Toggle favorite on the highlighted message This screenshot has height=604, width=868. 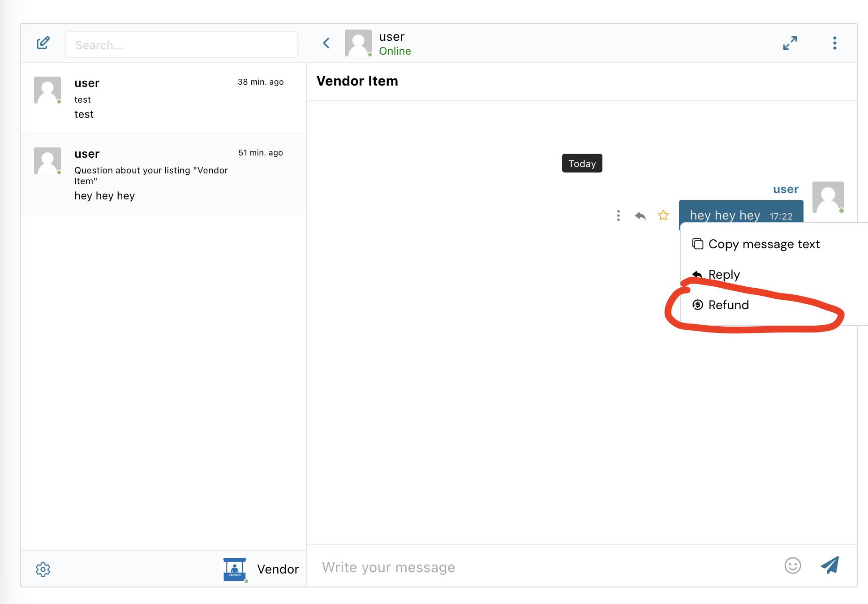tap(663, 216)
